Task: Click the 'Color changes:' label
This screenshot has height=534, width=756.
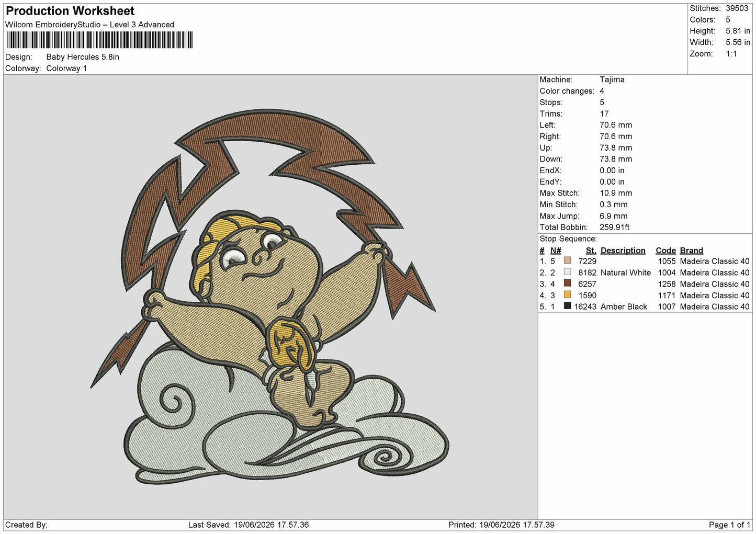Action: [x=567, y=91]
